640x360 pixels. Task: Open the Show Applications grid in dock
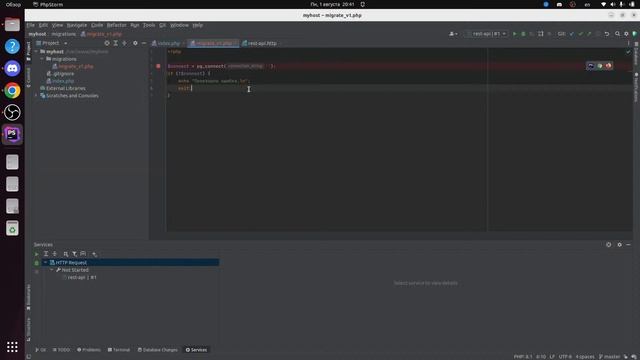click(12, 347)
